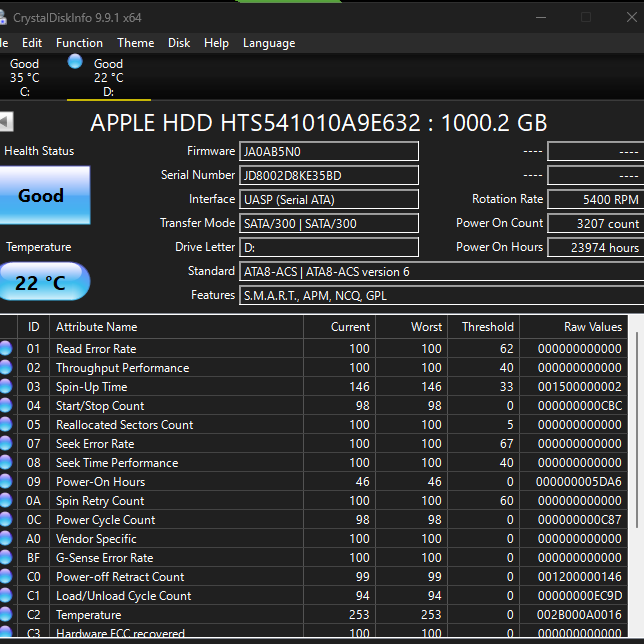Viewport: 644px width, 644px height.
Task: Minimize the CrystalDiskInfo window
Action: (541, 17)
